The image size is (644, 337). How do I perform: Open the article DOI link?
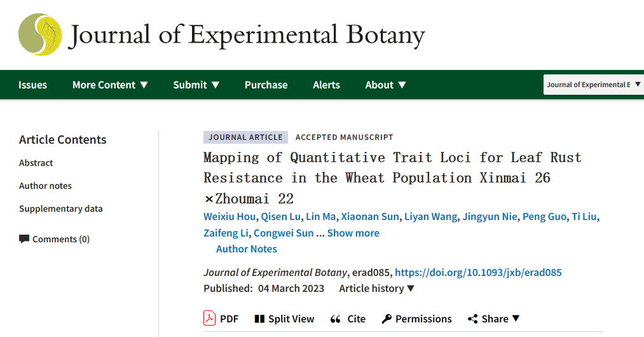[x=478, y=272]
